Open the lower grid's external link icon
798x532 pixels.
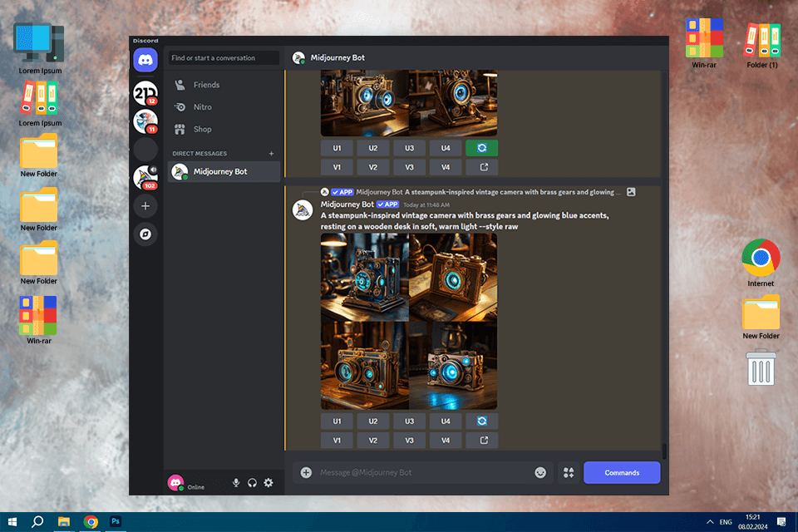click(x=482, y=441)
